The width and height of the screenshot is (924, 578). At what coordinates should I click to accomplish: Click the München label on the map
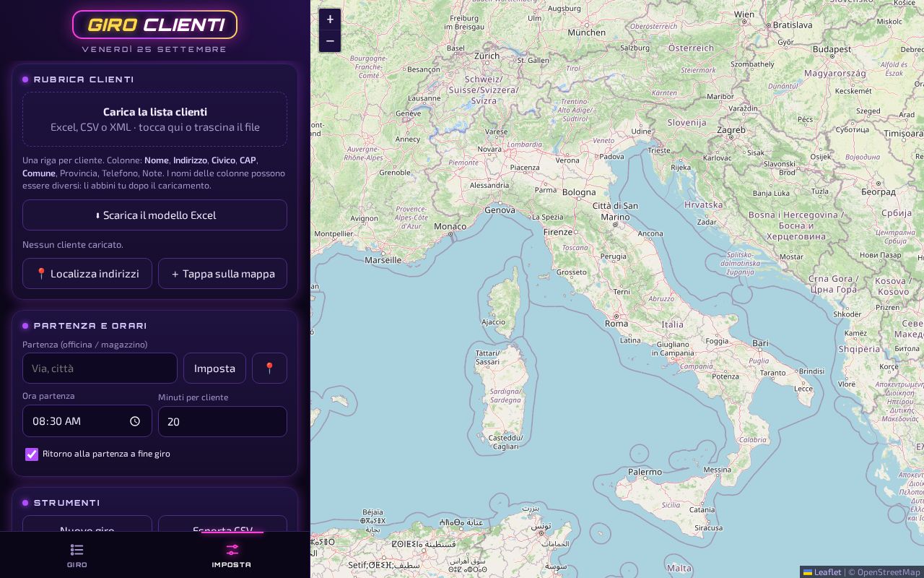pos(586,33)
